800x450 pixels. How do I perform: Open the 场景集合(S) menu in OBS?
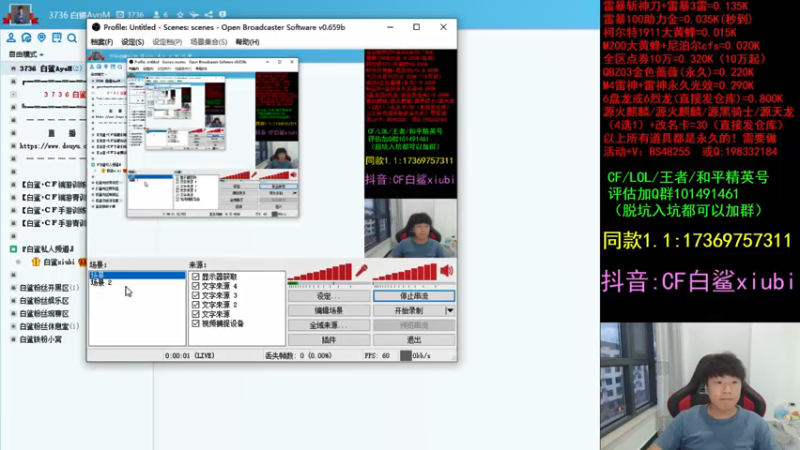click(x=209, y=42)
